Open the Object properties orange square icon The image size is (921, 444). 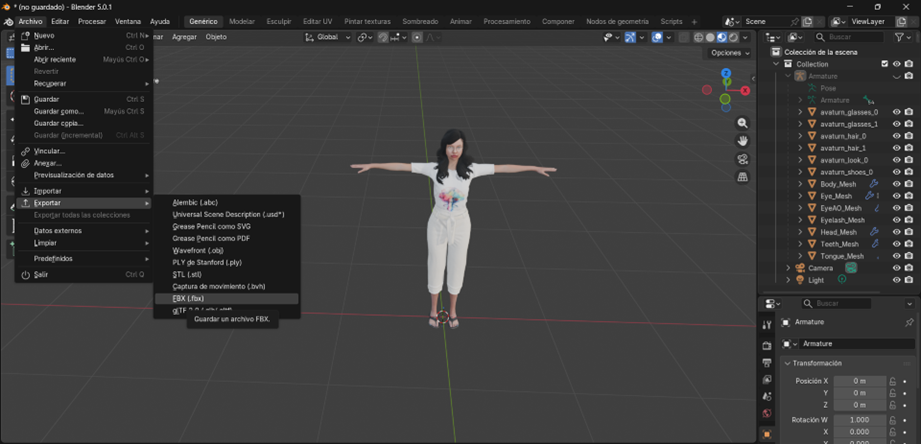click(767, 434)
